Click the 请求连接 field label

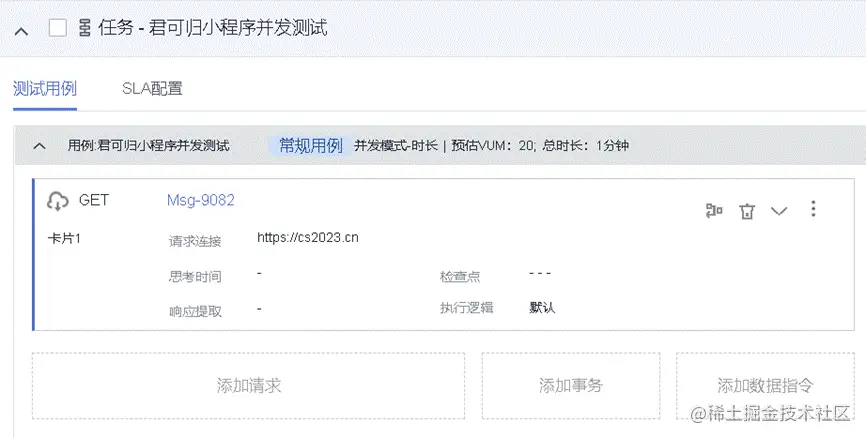[194, 241]
